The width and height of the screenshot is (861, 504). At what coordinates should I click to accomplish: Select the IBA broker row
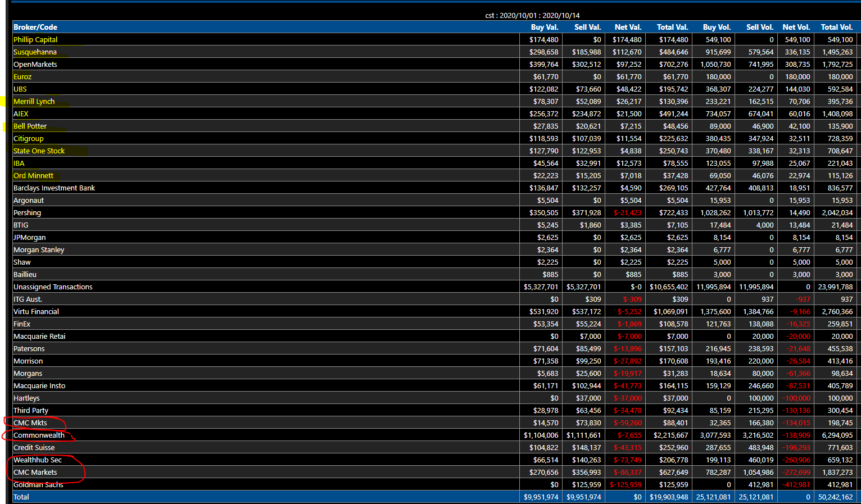[x=436, y=163]
